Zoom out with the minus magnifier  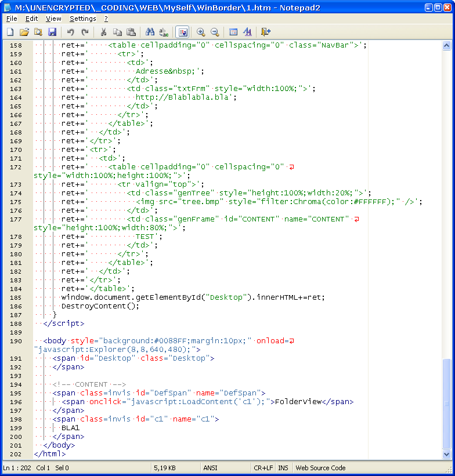coord(215,32)
